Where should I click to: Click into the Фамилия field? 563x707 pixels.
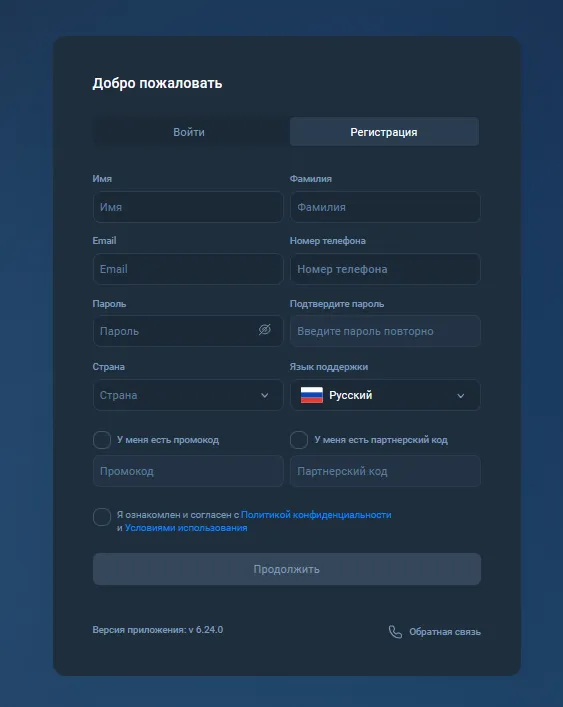(x=385, y=207)
